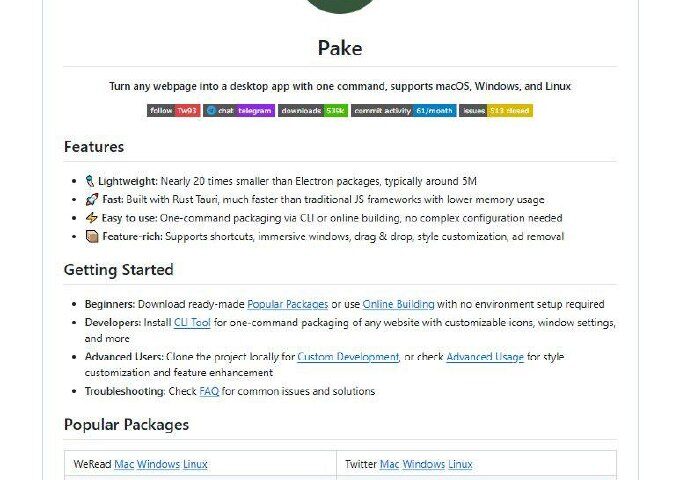
Task: Download WeRead for Windows
Action: click(x=159, y=464)
